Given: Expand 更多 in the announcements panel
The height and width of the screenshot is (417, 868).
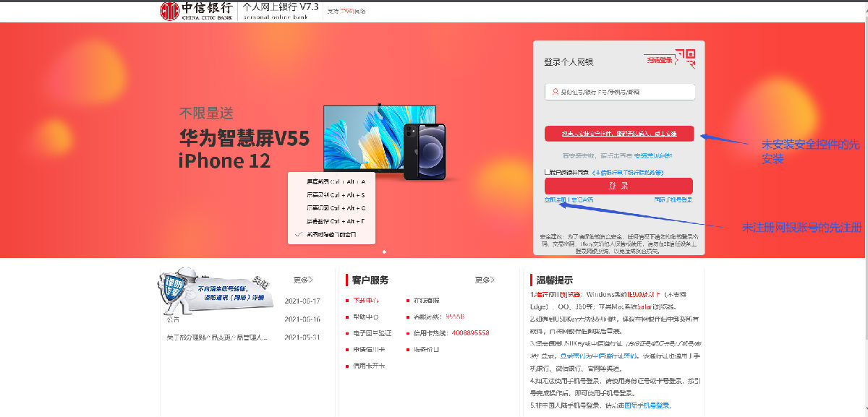Looking at the screenshot, I should pos(303,280).
